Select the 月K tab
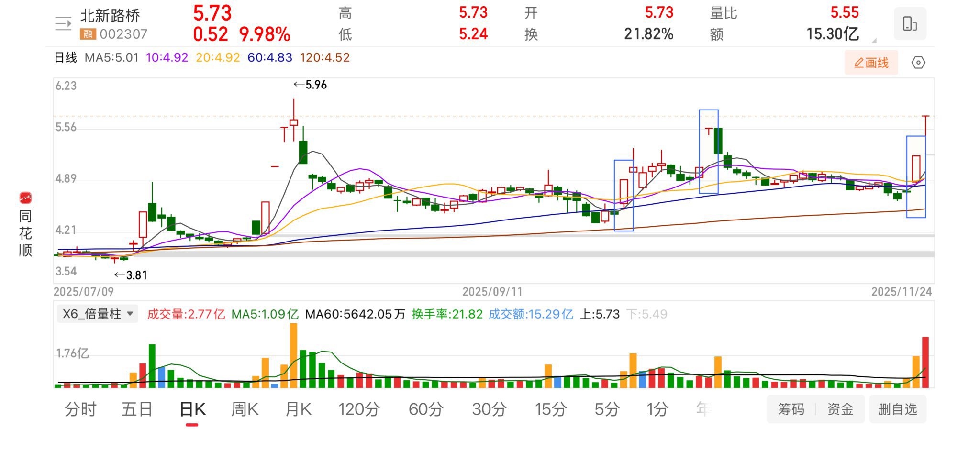Image resolution: width=980 pixels, height=451 pixels. 298,409
